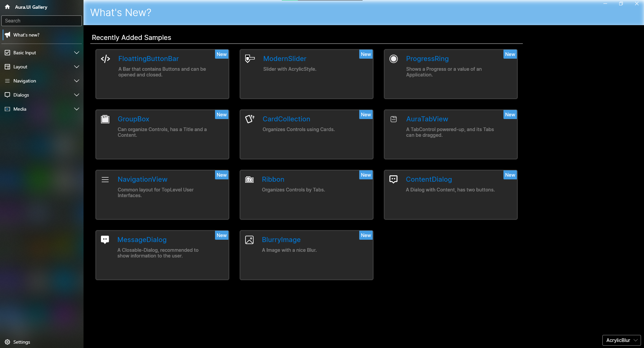
Task: Click the Ribbon card icon
Action: [249, 179]
